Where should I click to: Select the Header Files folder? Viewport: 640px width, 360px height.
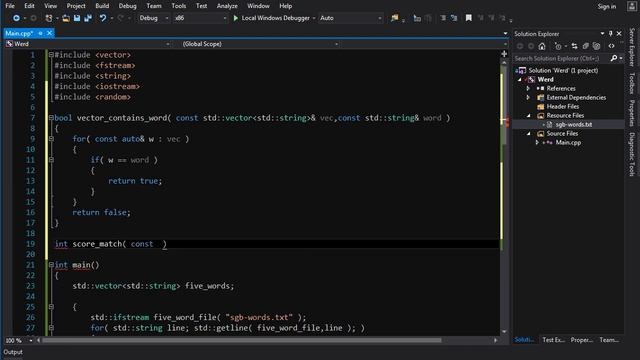coord(562,107)
